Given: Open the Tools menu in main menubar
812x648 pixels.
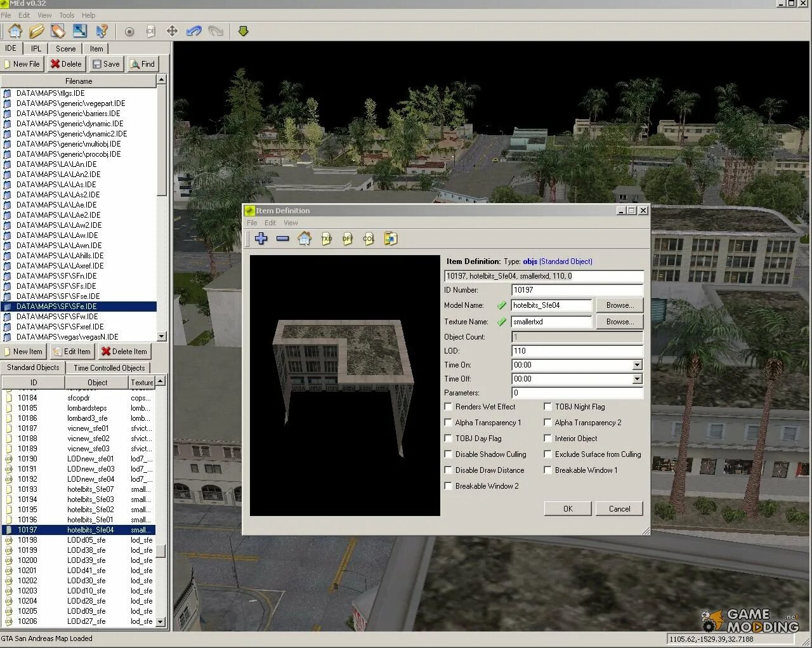Looking at the screenshot, I should [x=67, y=15].
